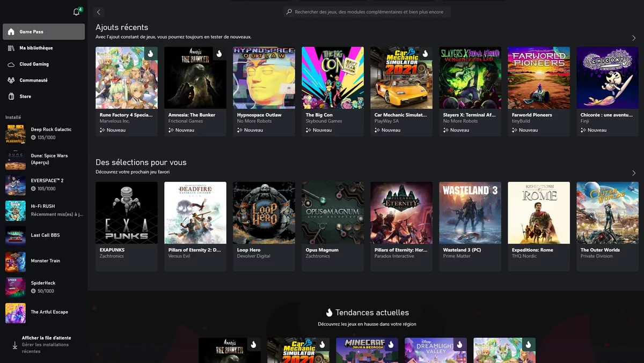Click the Installé sidebar heading
Viewport: 644px width, 363px height.
[13, 117]
